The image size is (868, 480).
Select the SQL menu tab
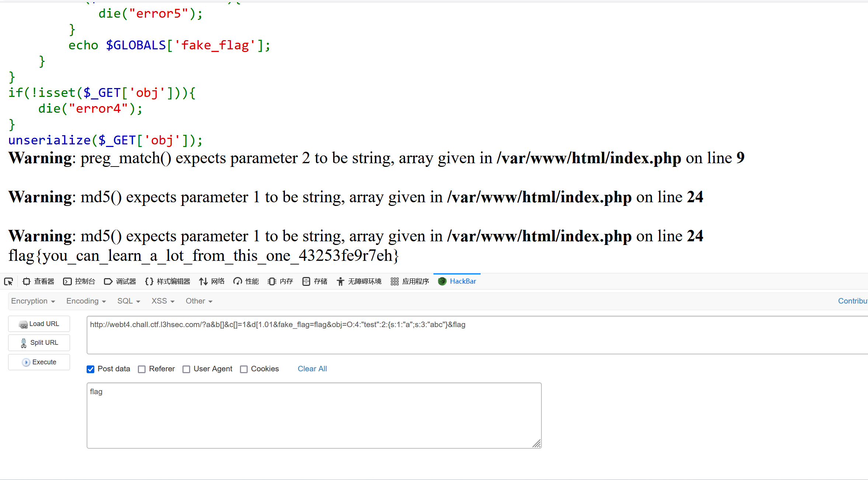coord(126,301)
